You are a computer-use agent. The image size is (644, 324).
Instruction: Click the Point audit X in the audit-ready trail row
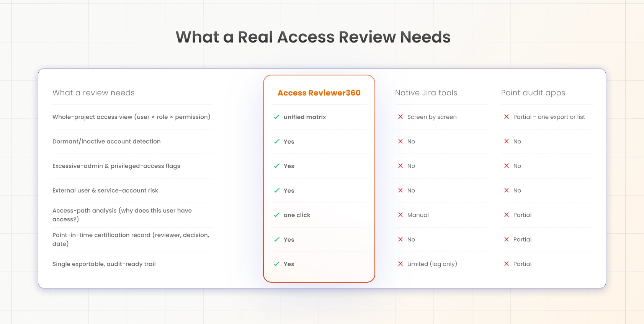507,264
